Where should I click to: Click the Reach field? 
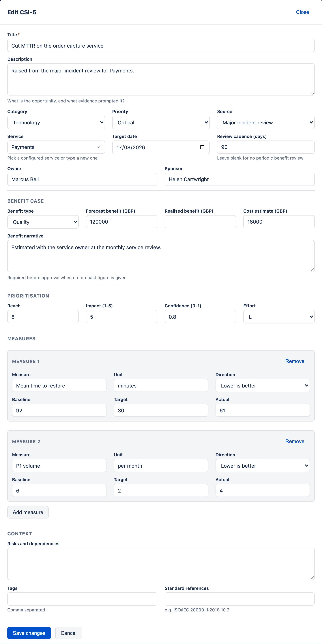43,317
